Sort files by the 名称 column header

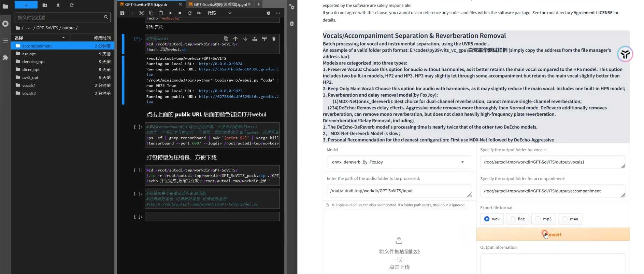pyautogui.click(x=40, y=38)
